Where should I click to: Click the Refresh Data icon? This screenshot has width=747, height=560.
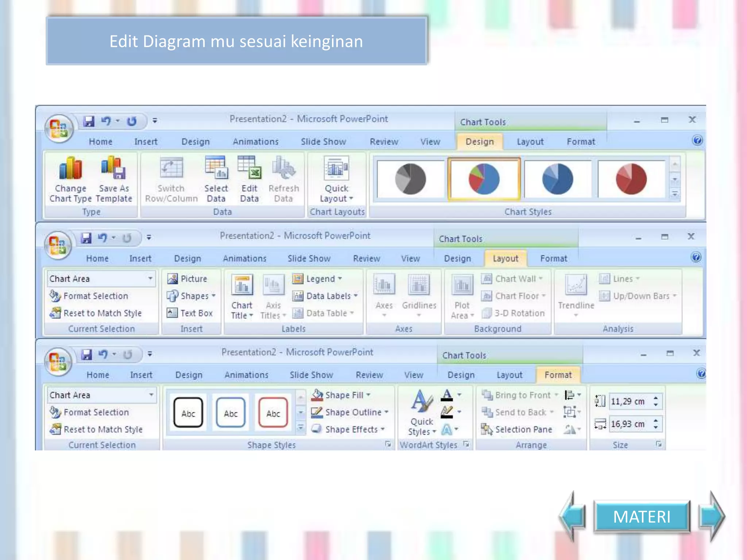click(x=283, y=179)
